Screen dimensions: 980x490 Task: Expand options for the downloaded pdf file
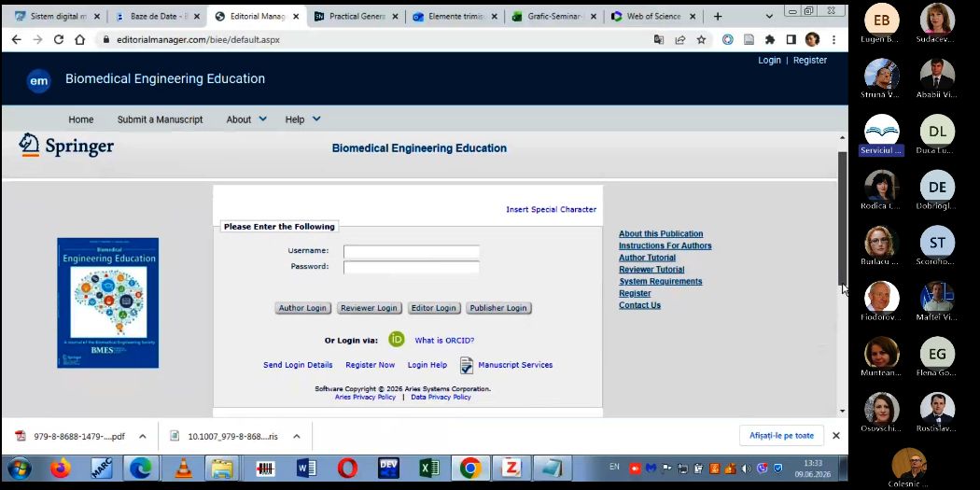[143, 436]
